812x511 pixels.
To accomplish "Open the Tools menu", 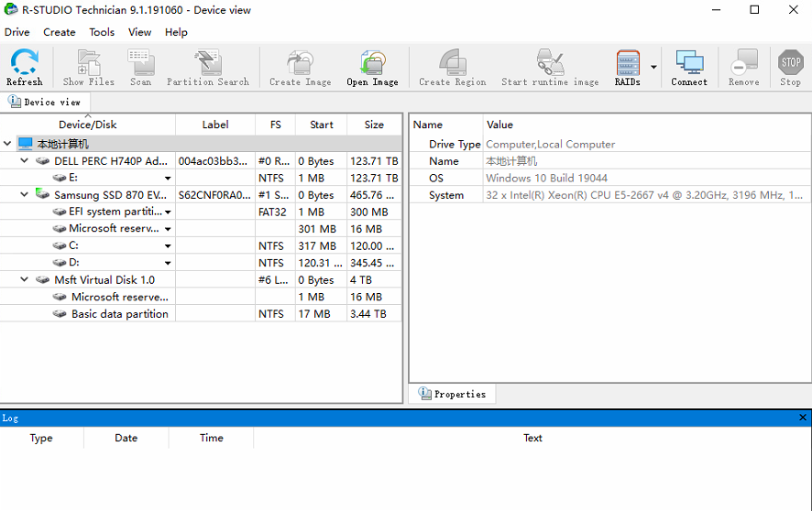I will pyautogui.click(x=102, y=32).
